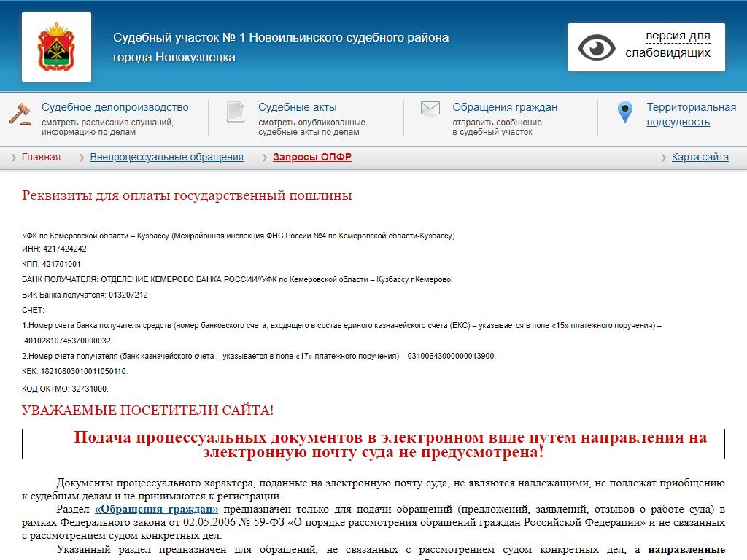This screenshot has height=560, width=747.
Task: Open Судебное делопроизводство section
Action: point(115,107)
